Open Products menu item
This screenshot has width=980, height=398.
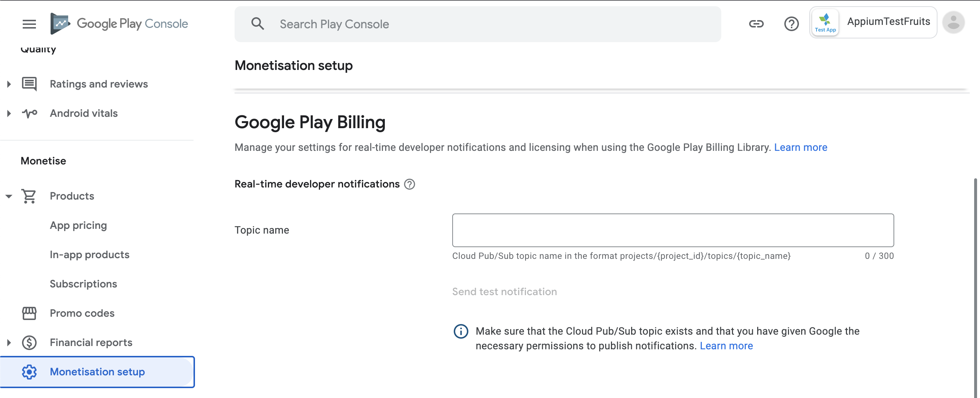pos(71,196)
